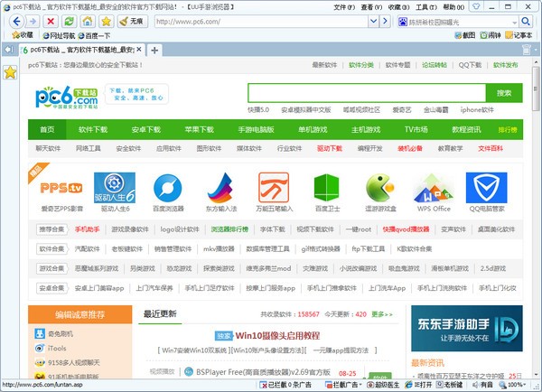Viewport: 542px width, 392px height.
Task: Click the 浏览器排行榜 green link
Action: pos(229,229)
